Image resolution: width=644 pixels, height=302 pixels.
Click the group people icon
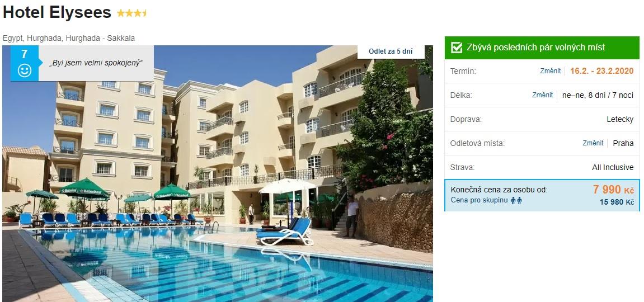point(516,201)
